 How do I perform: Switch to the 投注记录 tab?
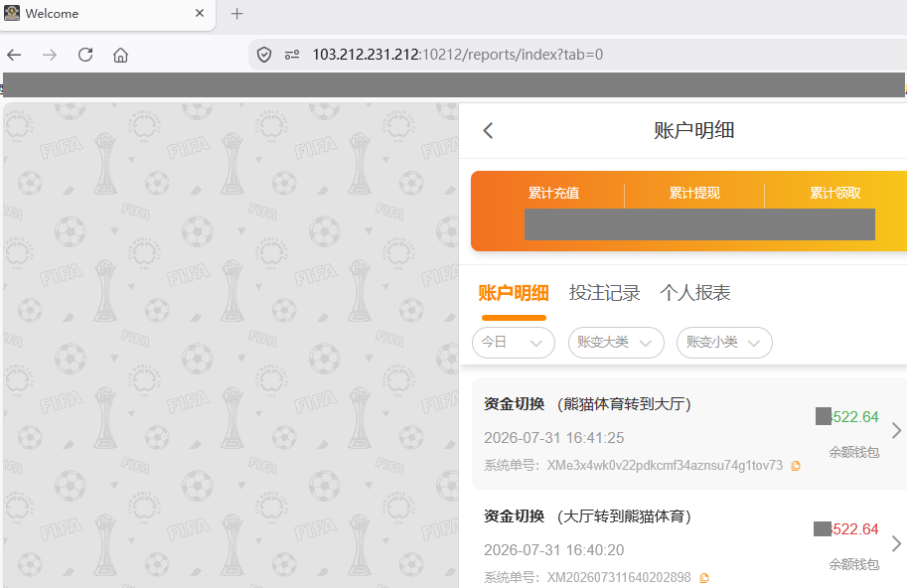tap(604, 293)
